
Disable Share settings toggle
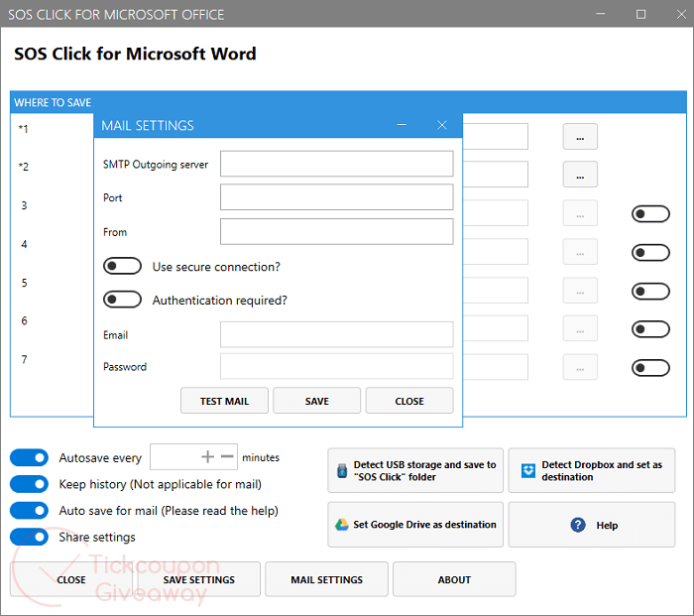coord(29,538)
